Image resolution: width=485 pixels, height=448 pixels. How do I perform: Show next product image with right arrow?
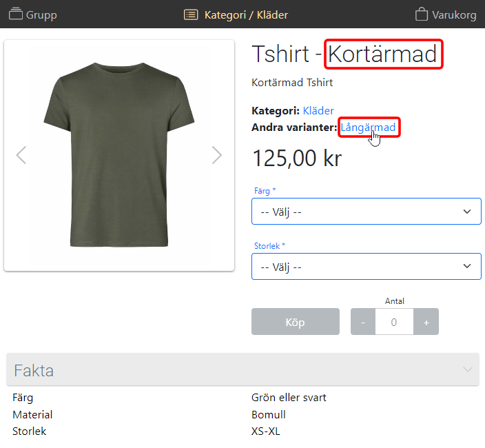point(217,155)
